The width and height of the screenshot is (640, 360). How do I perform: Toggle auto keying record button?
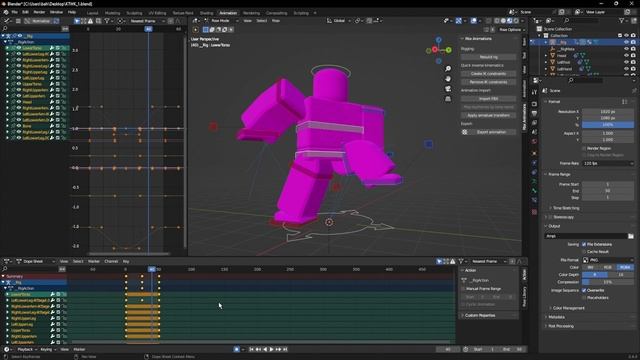click(236, 349)
